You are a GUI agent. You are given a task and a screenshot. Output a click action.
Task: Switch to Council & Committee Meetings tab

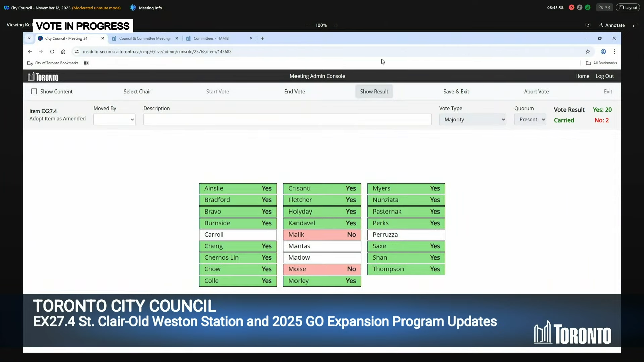(145, 38)
